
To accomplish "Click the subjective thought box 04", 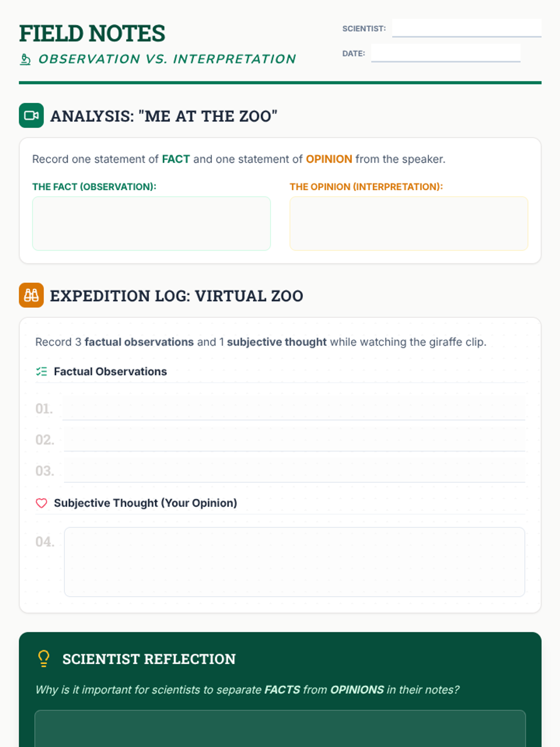I will click(x=294, y=562).
